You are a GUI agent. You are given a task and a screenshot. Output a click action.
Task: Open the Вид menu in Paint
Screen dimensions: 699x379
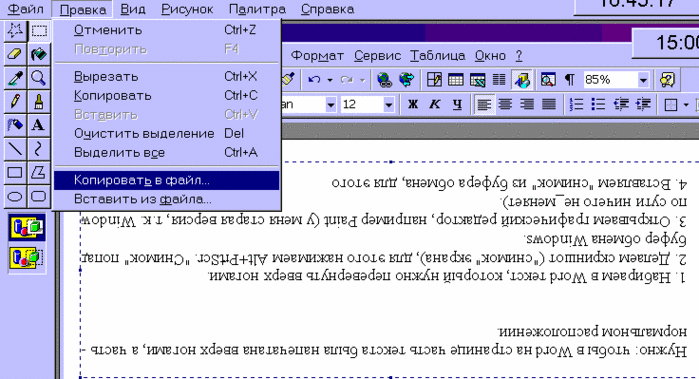click(133, 9)
